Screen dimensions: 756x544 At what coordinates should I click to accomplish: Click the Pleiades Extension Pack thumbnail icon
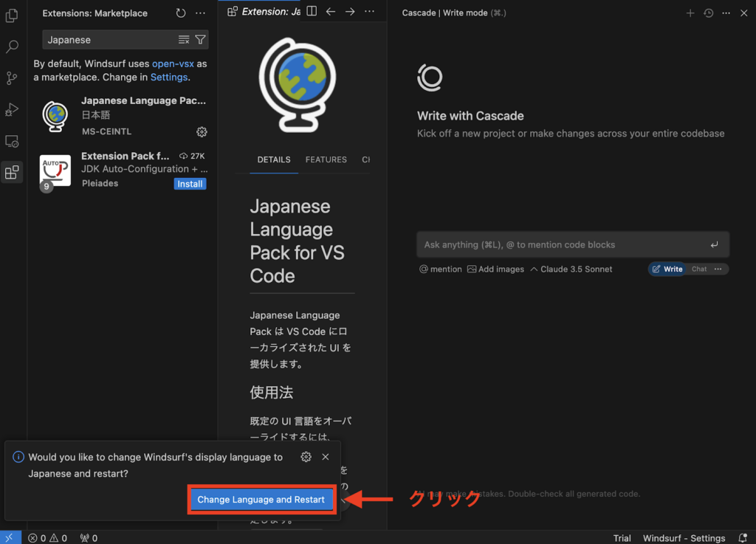(55, 170)
